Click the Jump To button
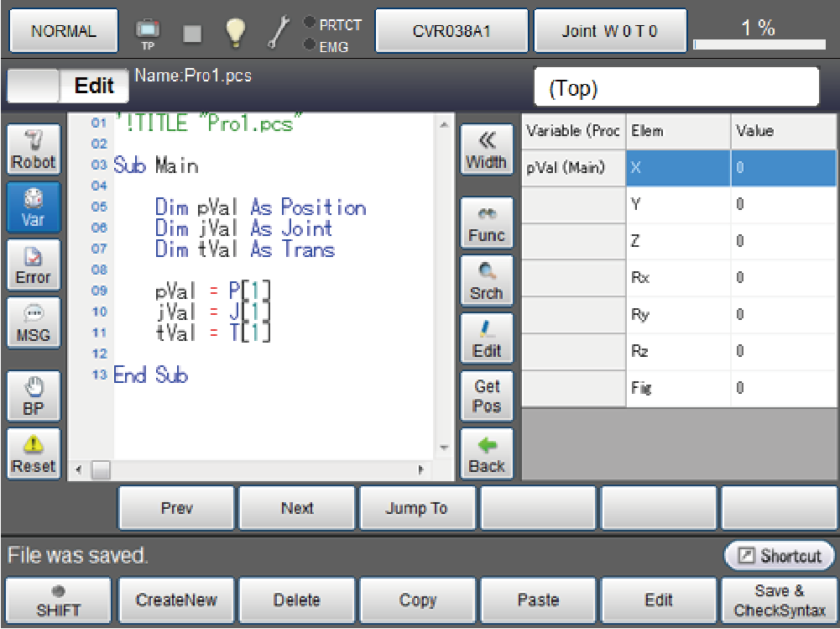Screen dimensions: 840x629 pyautogui.click(x=417, y=508)
